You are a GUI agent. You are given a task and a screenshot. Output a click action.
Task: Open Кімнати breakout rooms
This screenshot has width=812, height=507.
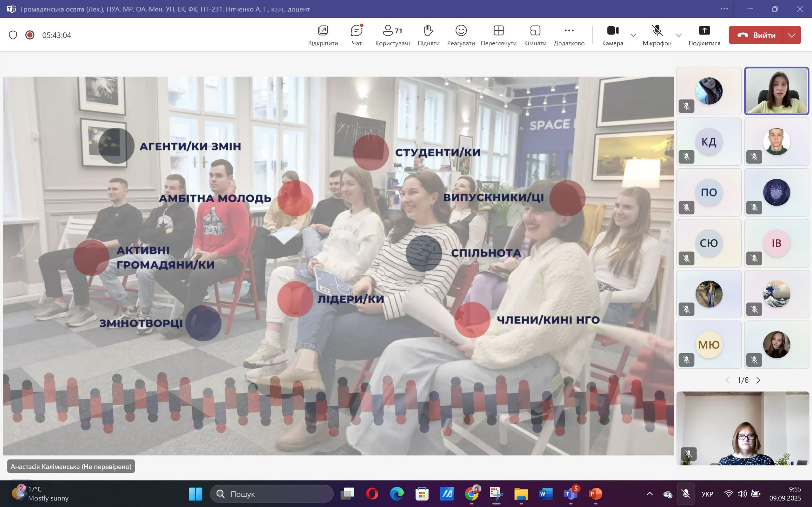[x=535, y=35]
